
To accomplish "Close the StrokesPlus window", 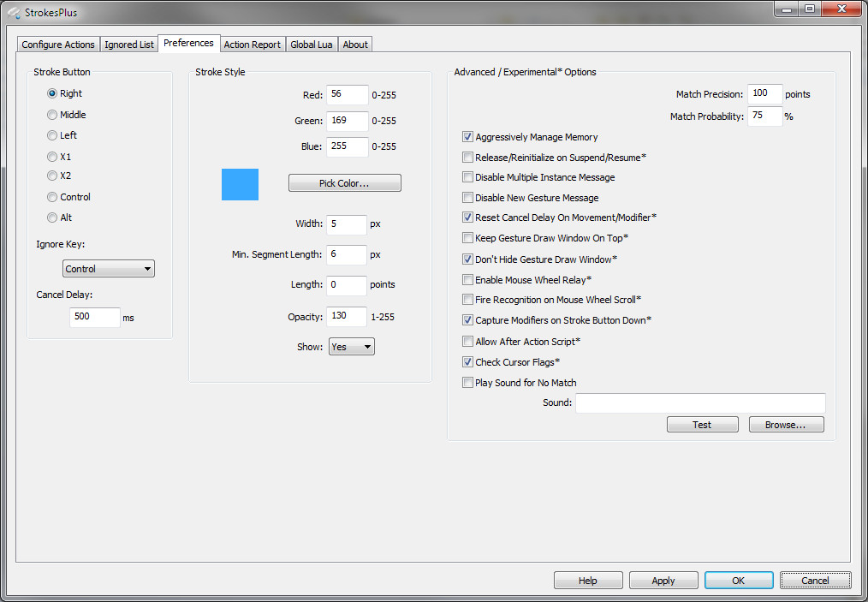I will (x=841, y=9).
